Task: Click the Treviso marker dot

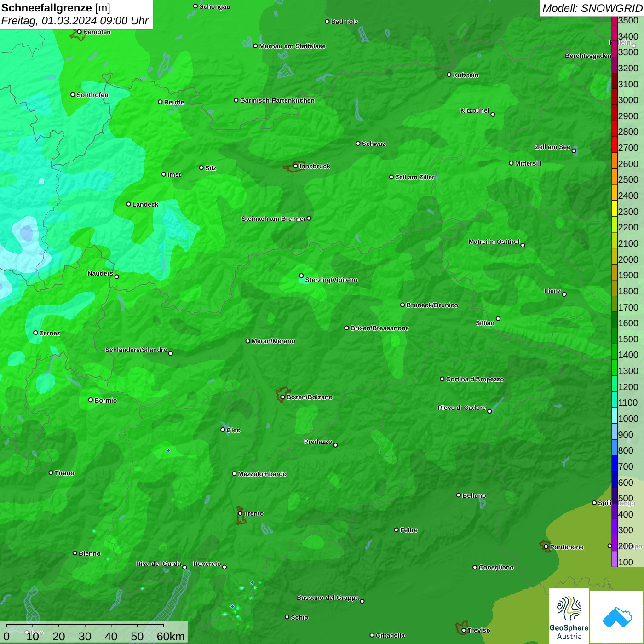Action: tap(464, 630)
